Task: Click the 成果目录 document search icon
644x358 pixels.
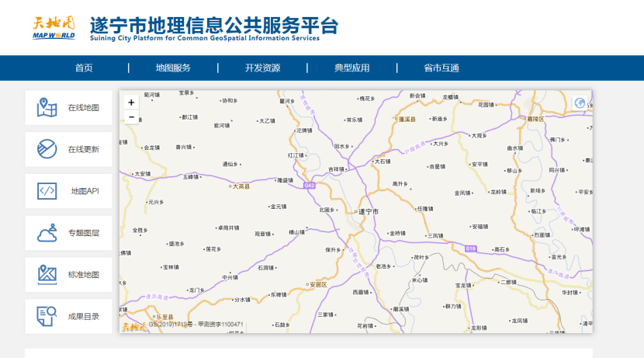Action: click(x=47, y=316)
